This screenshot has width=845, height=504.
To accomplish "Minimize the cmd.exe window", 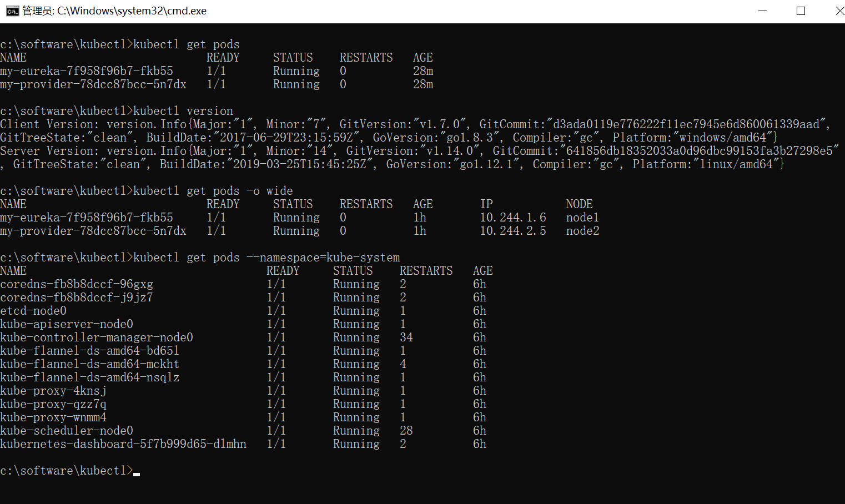I will coord(762,11).
